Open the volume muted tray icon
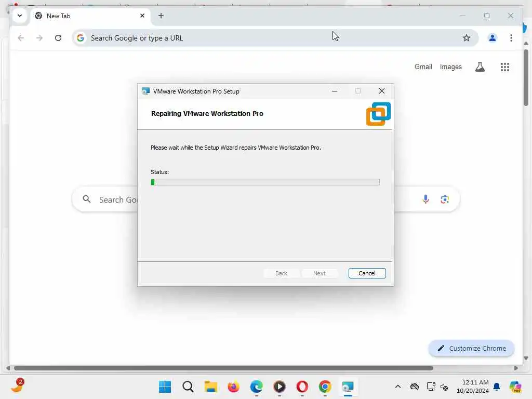Image resolution: width=532 pixels, height=399 pixels. [x=444, y=387]
